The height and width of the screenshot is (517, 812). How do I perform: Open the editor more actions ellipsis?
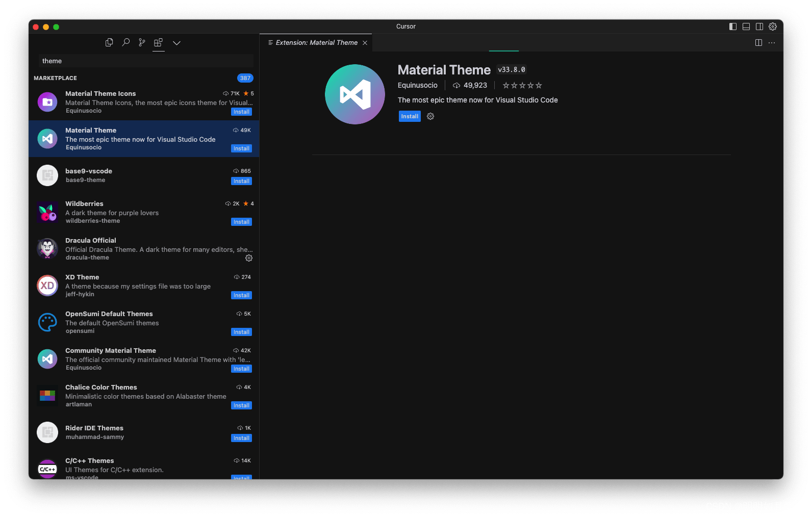(772, 43)
